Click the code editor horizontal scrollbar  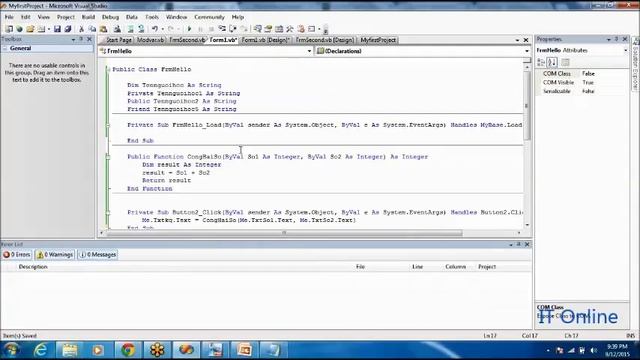(x=284, y=233)
